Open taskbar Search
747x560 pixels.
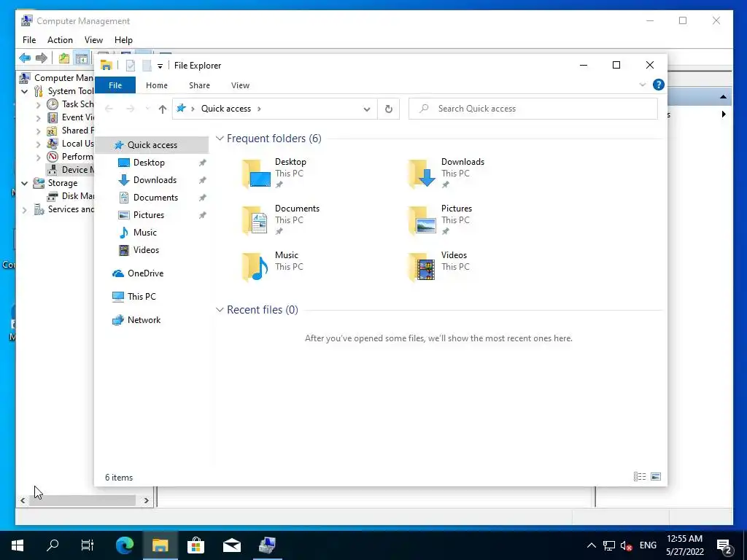pos(53,545)
